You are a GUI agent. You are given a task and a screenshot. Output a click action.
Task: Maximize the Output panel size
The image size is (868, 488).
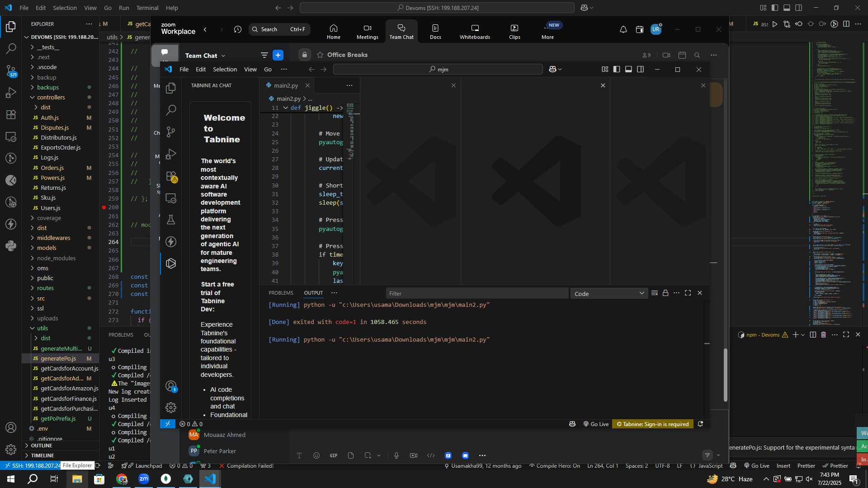tap(688, 293)
